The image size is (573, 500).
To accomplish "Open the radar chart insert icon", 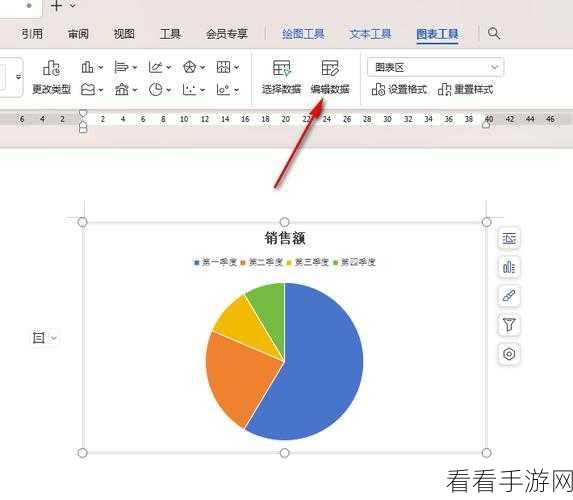I will coord(189,67).
